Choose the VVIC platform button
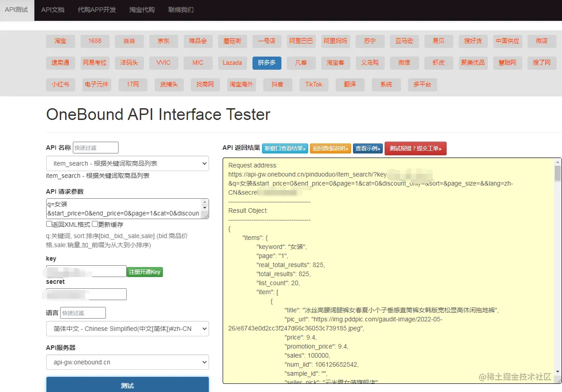 point(164,63)
